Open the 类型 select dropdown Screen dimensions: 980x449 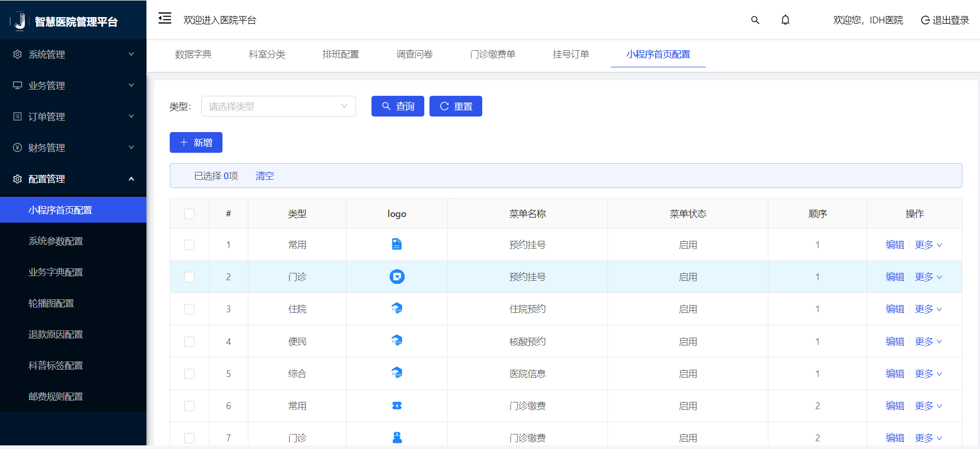pyautogui.click(x=278, y=106)
